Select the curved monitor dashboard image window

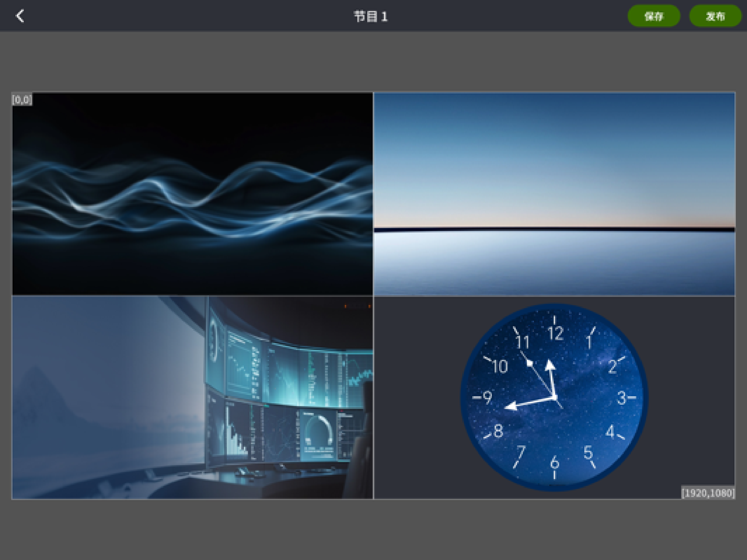coord(192,398)
